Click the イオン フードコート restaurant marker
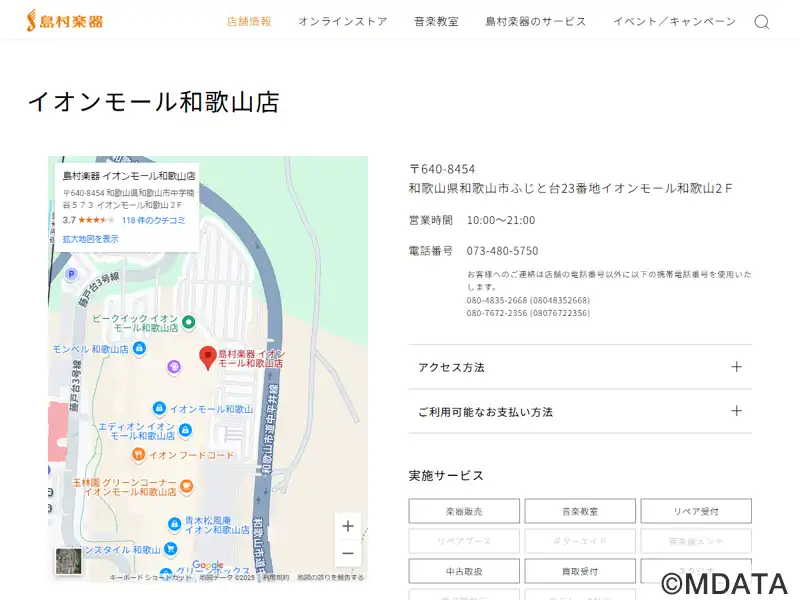 (138, 455)
